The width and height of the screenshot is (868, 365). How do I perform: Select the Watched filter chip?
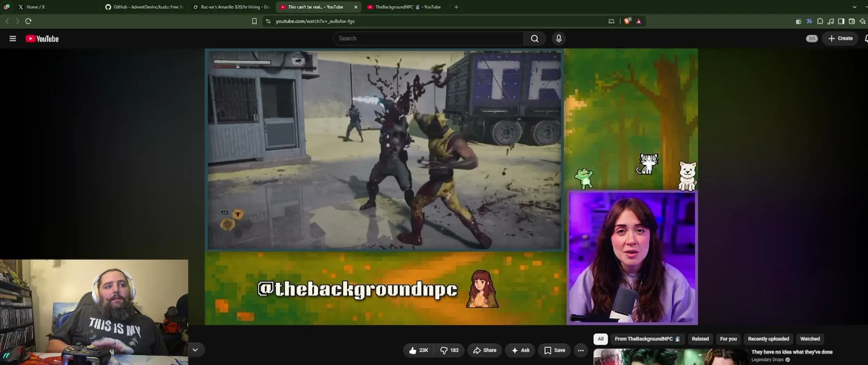pyautogui.click(x=810, y=339)
